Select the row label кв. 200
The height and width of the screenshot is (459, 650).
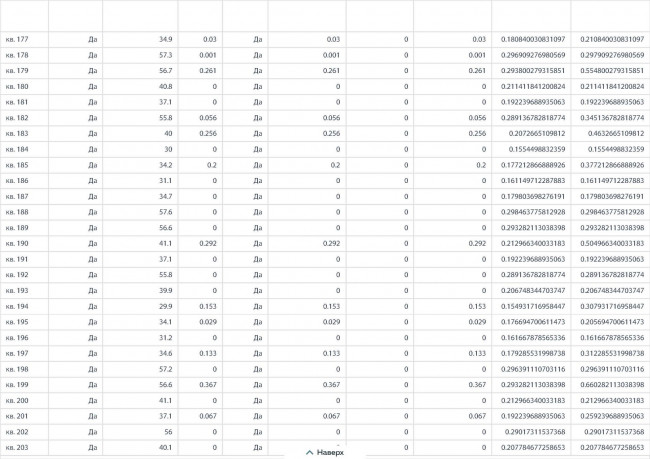click(17, 401)
